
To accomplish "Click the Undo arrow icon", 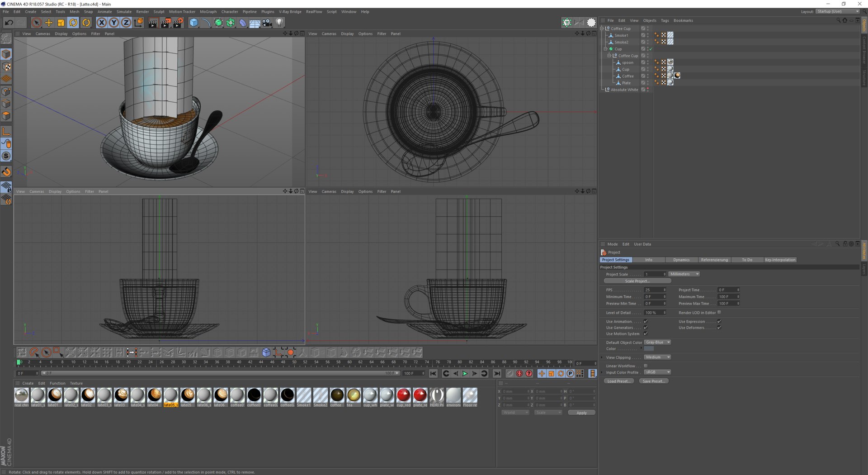I will click(9, 23).
